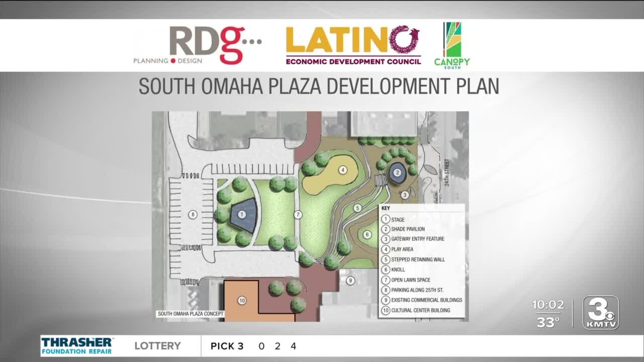Click map marker 9 on the commercial buildings
644x362 pixels.
point(350,281)
